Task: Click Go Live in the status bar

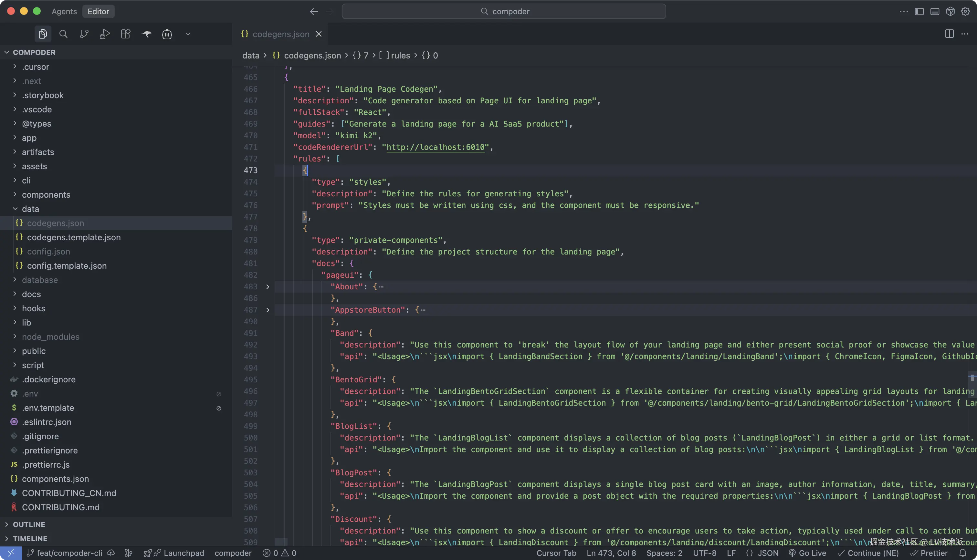Action: 808,553
